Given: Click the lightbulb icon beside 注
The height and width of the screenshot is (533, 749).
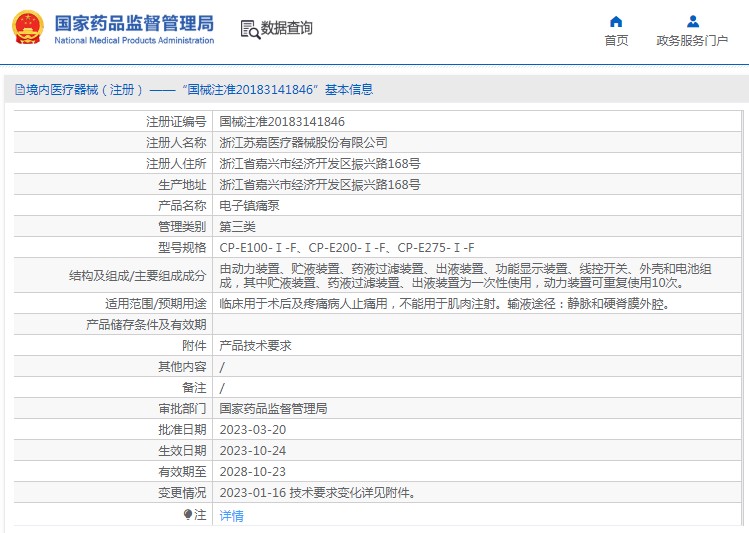Looking at the screenshot, I should (x=188, y=514).
